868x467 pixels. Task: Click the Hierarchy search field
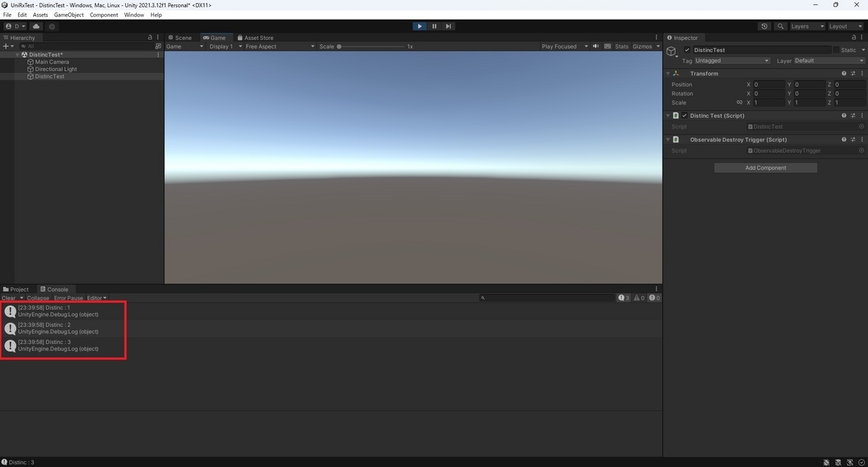(85, 46)
